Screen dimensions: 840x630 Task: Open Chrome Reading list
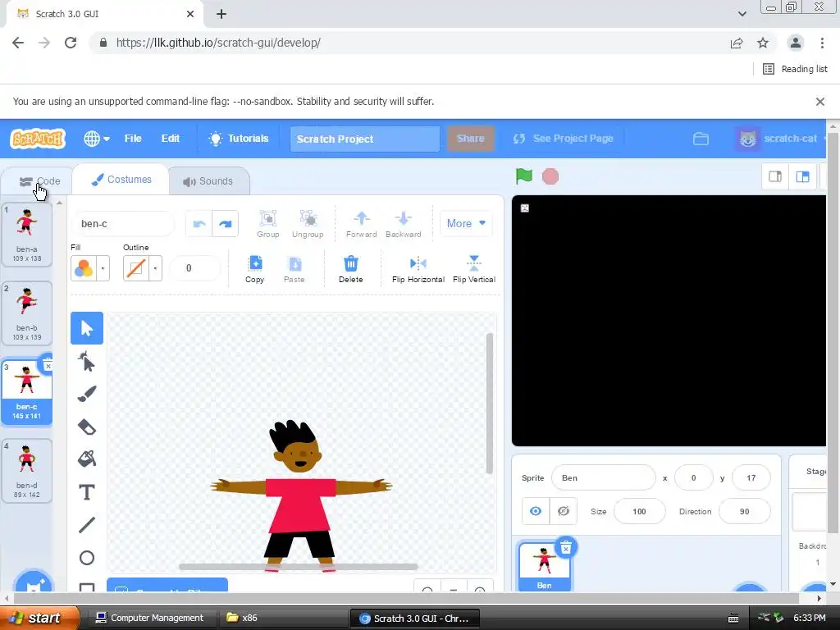[795, 69]
